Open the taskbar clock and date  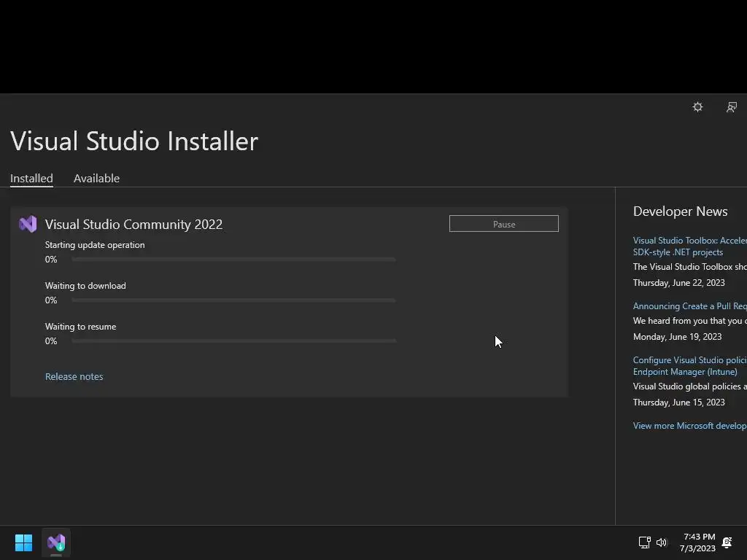pyautogui.click(x=697, y=542)
